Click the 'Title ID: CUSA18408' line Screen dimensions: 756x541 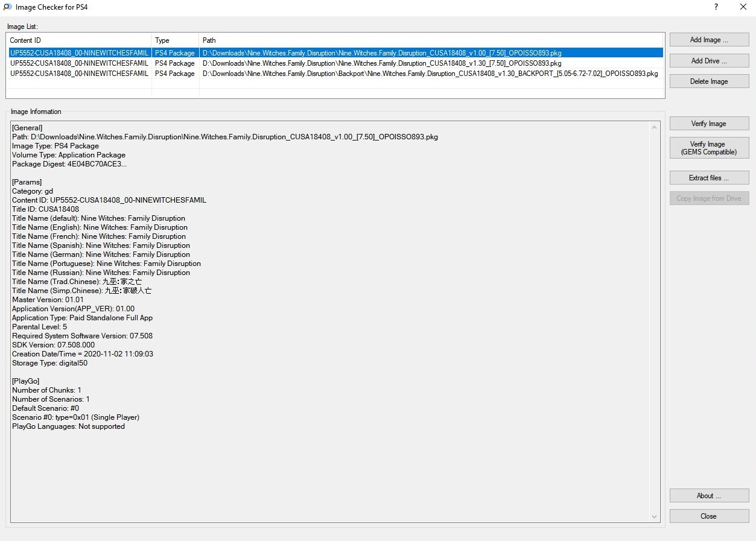[x=45, y=209]
